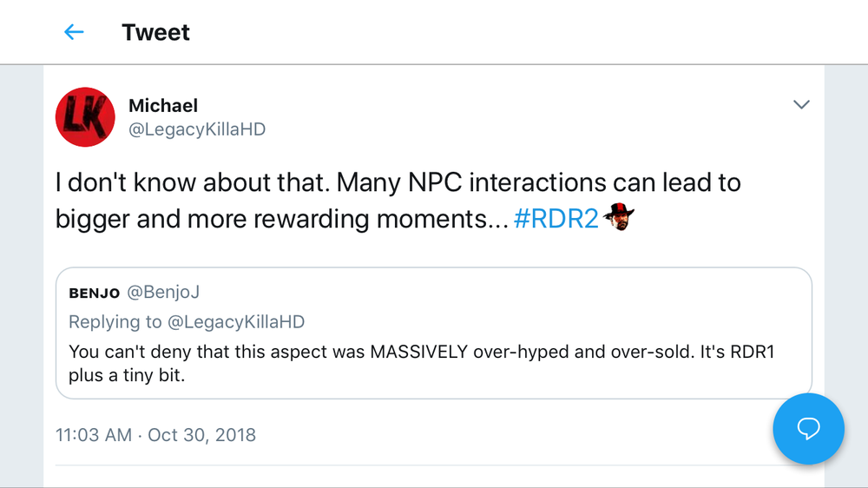
Task: Open @LegacyKillaHD handle below Michael
Action: 197,129
